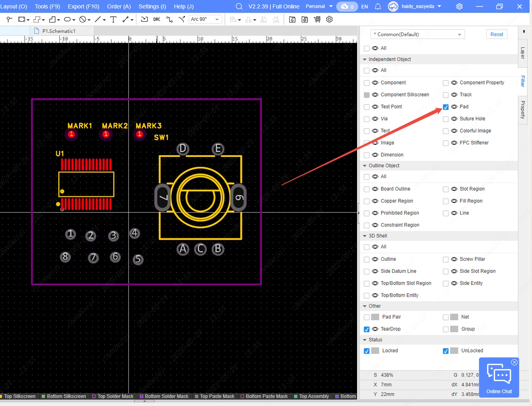Click the Reset button
Viewport: 532px width, 406px height.
pos(497,35)
